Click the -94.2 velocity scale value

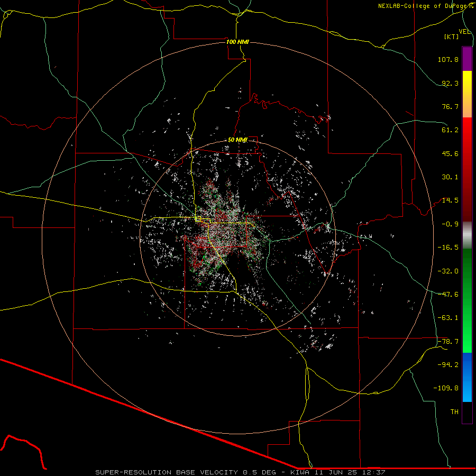448,365
